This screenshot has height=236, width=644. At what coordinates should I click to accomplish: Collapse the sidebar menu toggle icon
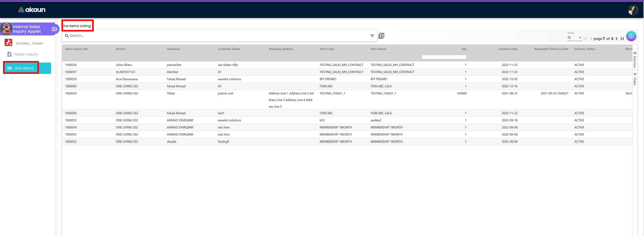[54, 29]
